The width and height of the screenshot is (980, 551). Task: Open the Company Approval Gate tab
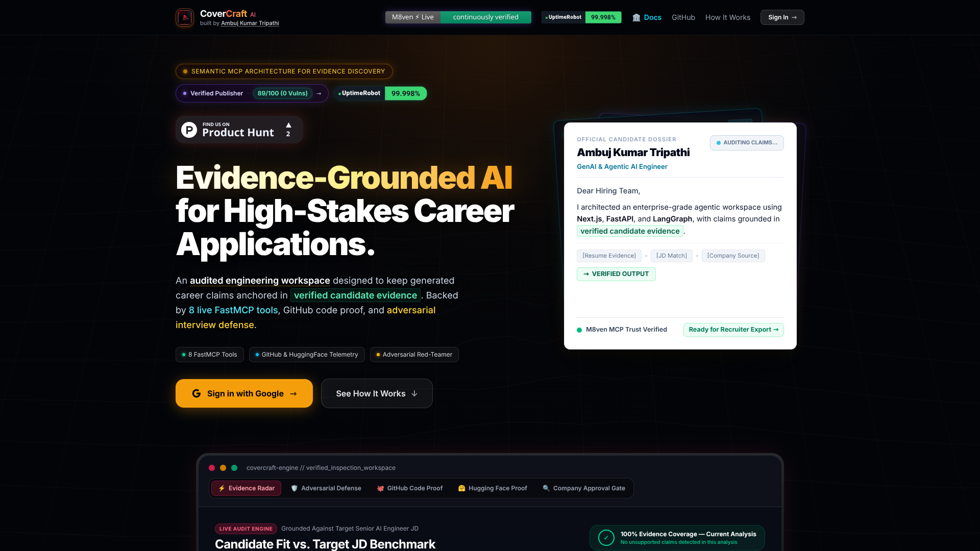coord(584,488)
